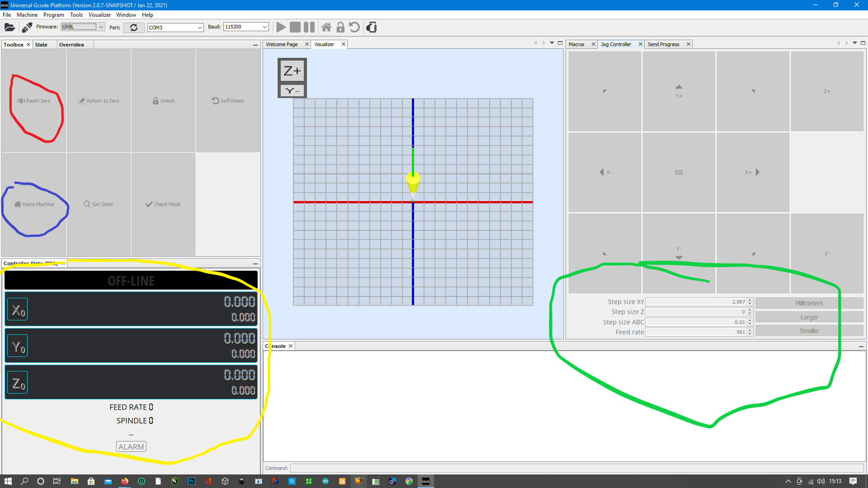
Task: Switch to the Overrides tab
Action: click(71, 45)
